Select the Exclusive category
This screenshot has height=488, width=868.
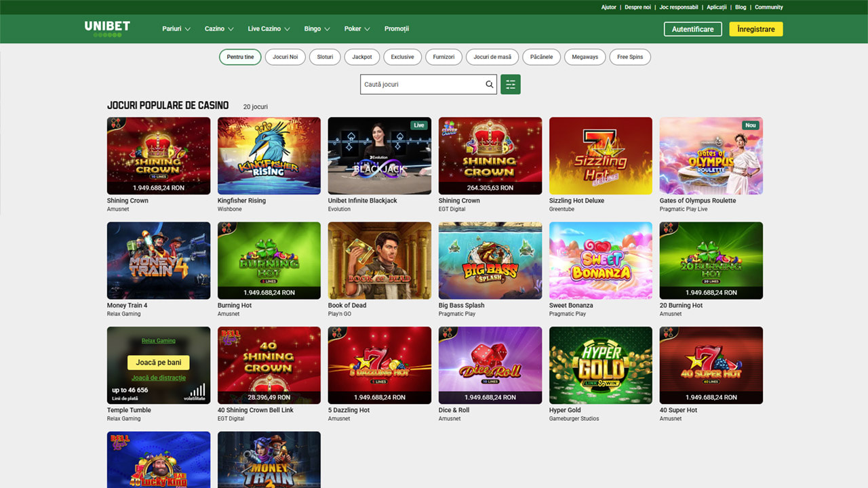tap(402, 57)
